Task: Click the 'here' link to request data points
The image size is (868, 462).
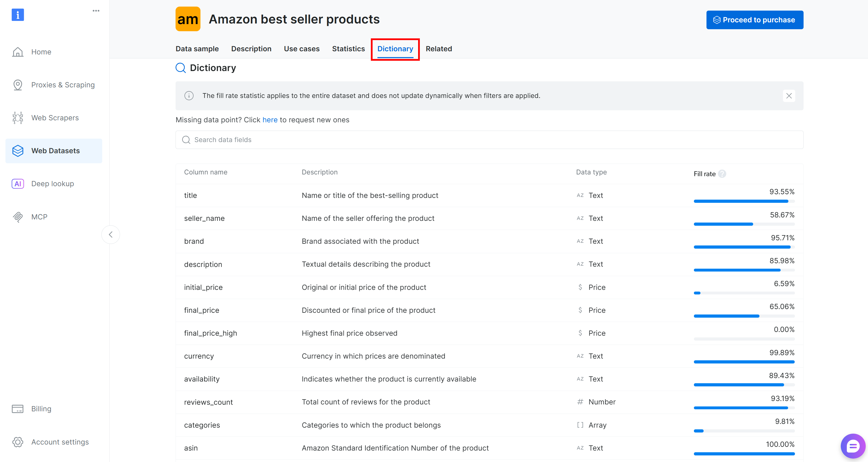Action: pos(269,120)
